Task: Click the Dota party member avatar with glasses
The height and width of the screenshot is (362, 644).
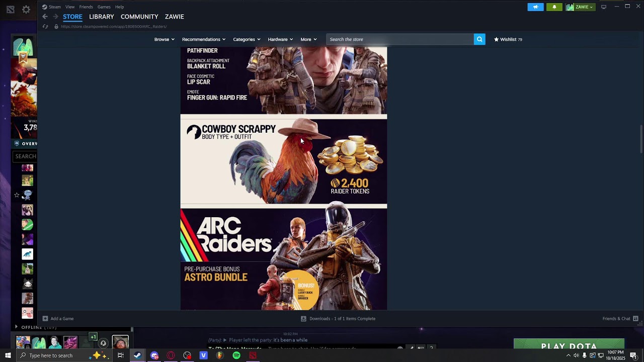Action: (55, 342)
